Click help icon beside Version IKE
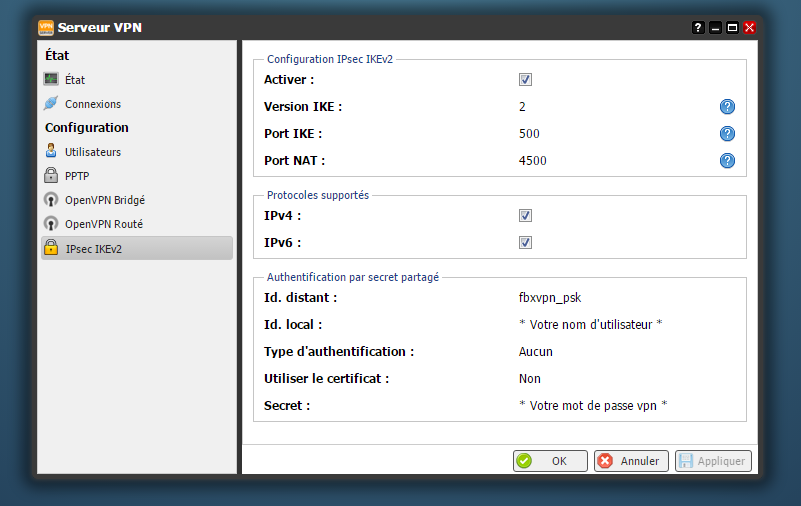801x506 pixels. [727, 107]
